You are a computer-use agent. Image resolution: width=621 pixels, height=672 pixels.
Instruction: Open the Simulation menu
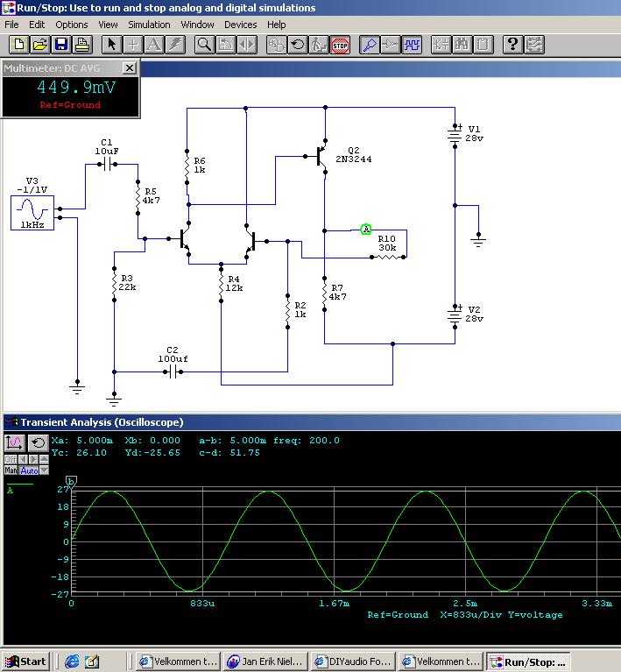(x=149, y=25)
